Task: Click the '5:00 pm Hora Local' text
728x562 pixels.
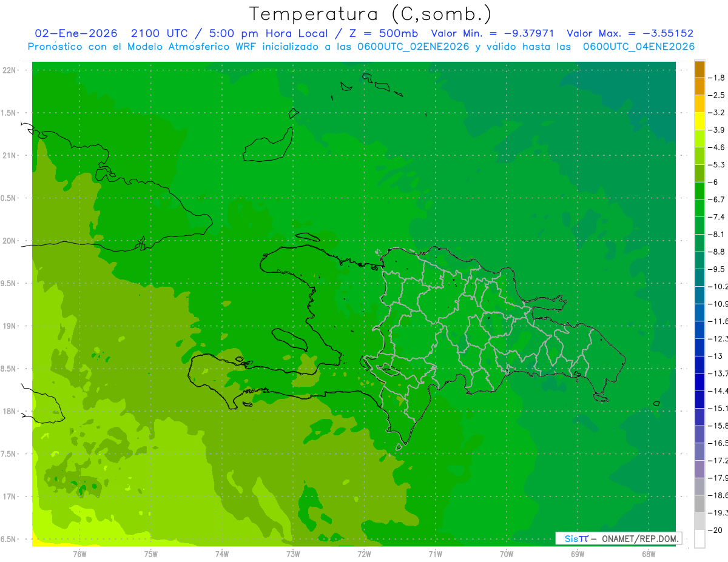Action: pyautogui.click(x=269, y=33)
